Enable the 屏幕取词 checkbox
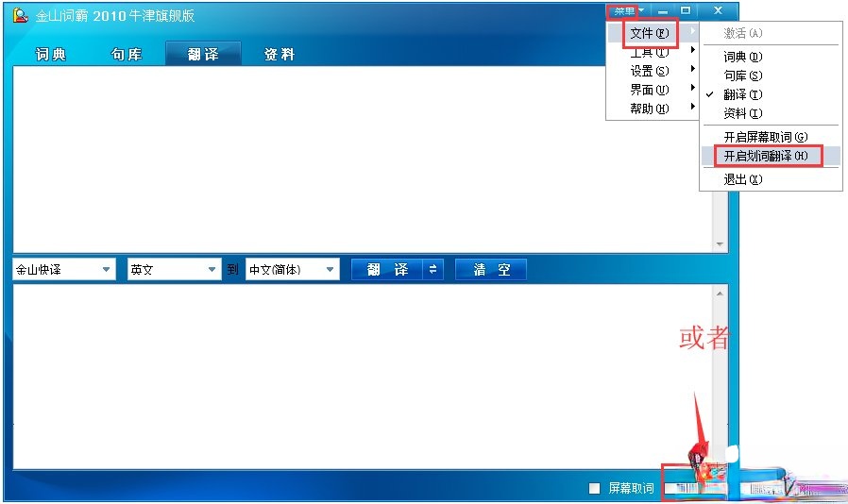Viewport: 848px width, 504px height. point(594,488)
